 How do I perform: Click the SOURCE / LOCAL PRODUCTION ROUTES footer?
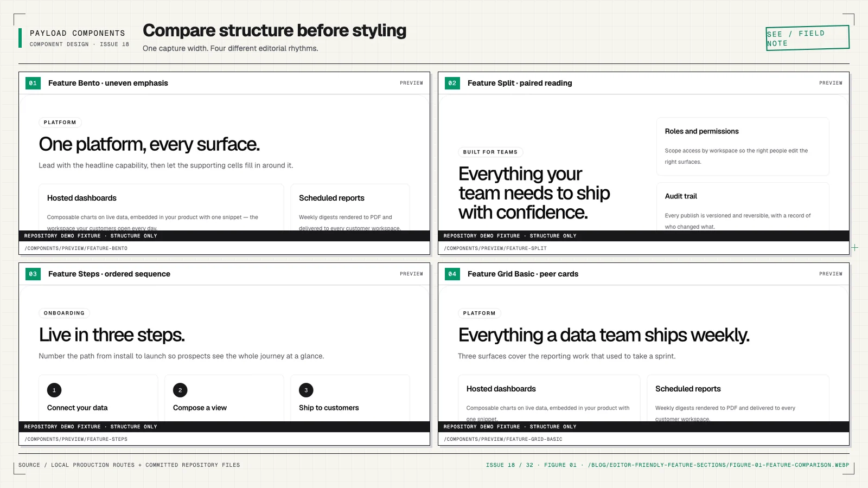click(x=129, y=465)
